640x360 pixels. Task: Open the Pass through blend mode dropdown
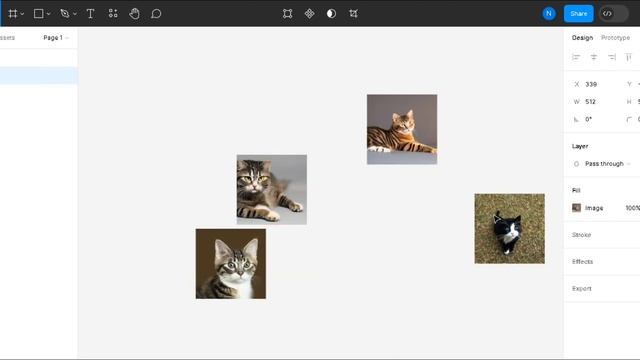pyautogui.click(x=608, y=164)
